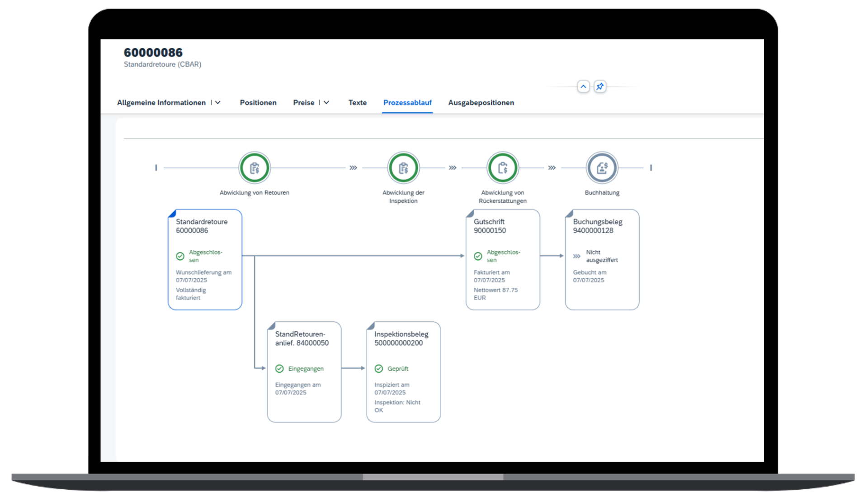Click the Abwicklung von Retouren lane icon
Image resolution: width=868 pixels, height=500 pixels.
255,168
